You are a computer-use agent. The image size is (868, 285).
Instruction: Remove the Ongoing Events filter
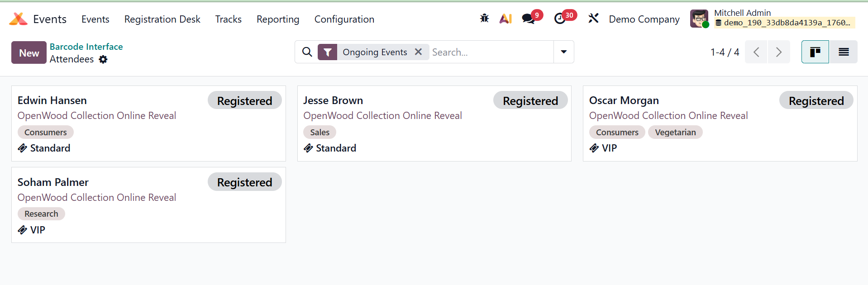point(419,52)
